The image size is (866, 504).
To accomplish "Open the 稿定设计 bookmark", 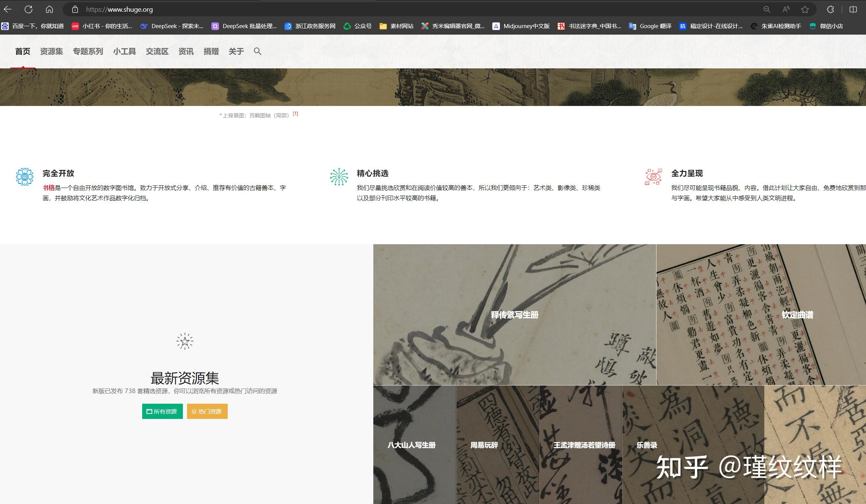I will (711, 26).
